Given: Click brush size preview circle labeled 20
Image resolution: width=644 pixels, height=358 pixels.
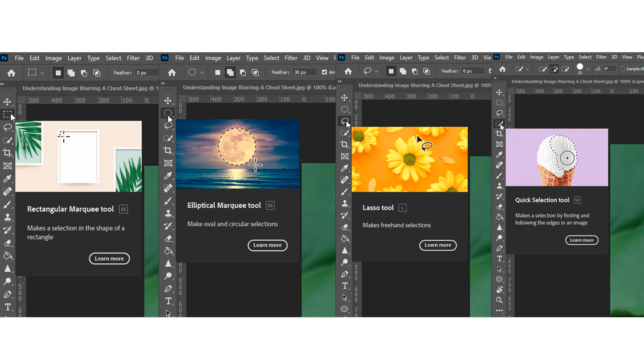Looking at the screenshot, I should pyautogui.click(x=580, y=67).
